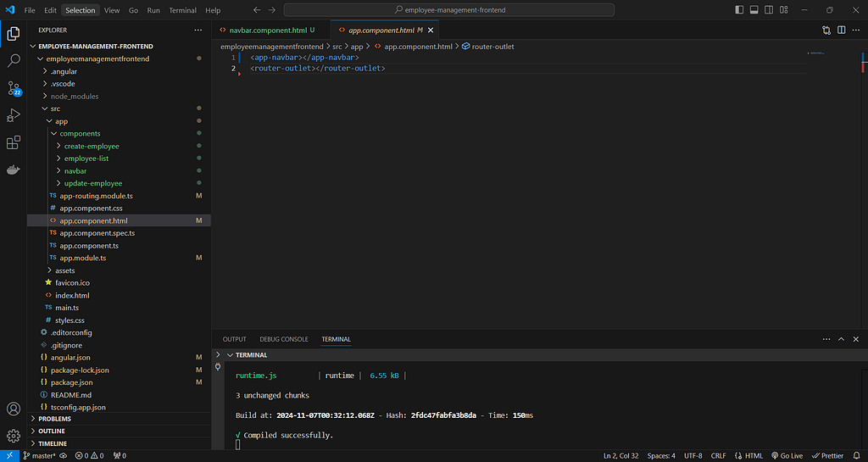868x462 pixels.
Task: Open the Run and Debug view
Action: (x=14, y=115)
